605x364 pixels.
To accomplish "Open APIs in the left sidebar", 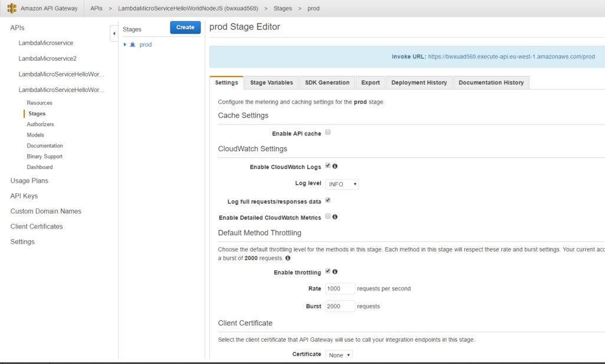I will (x=17, y=28).
